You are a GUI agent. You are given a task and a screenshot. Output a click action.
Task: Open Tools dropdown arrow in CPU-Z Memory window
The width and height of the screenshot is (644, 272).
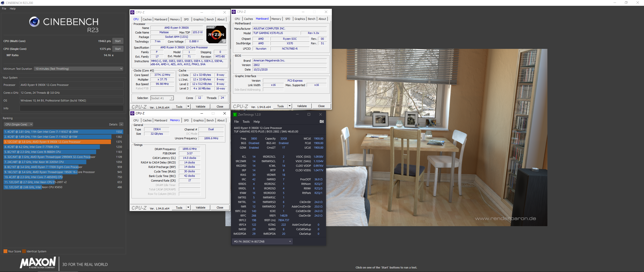[188, 208]
